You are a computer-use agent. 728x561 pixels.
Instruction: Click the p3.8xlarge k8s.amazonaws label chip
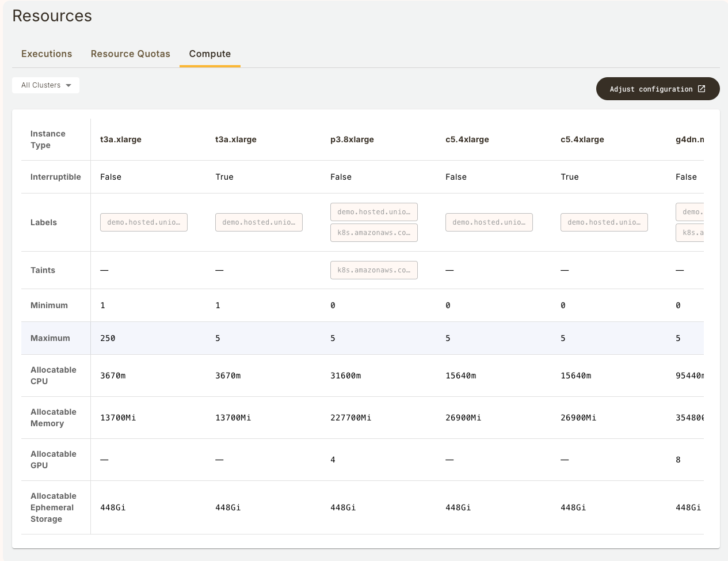[373, 233]
